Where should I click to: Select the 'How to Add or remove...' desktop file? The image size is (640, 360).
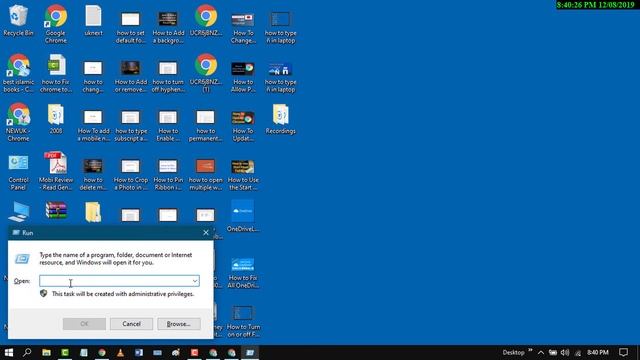[131, 76]
